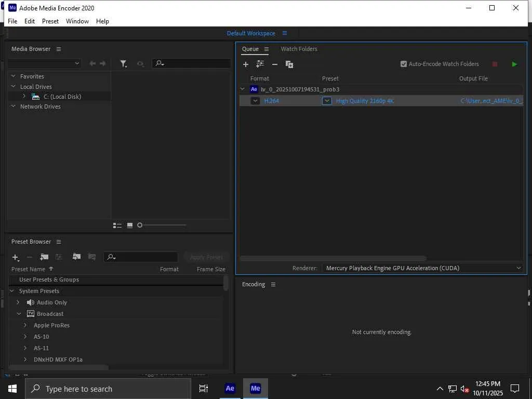Click the Audio Only speaker icon

tap(31, 302)
